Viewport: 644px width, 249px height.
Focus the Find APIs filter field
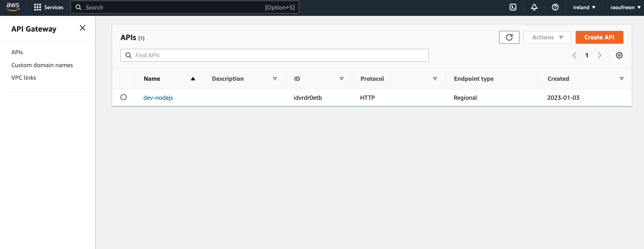point(275,55)
